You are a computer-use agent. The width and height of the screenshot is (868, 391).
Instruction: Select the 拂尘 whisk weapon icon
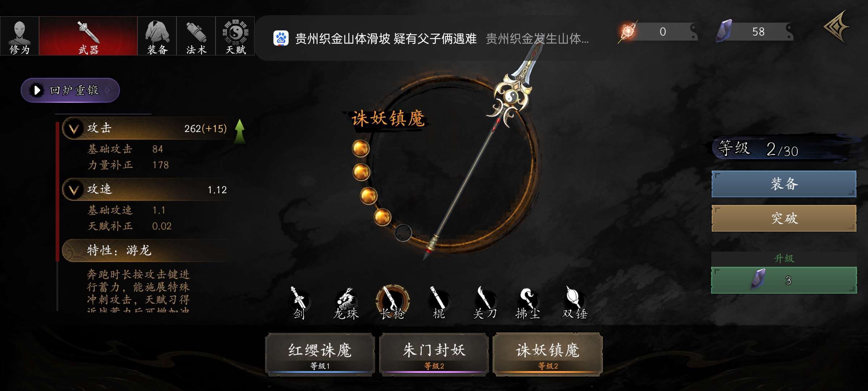(x=528, y=303)
